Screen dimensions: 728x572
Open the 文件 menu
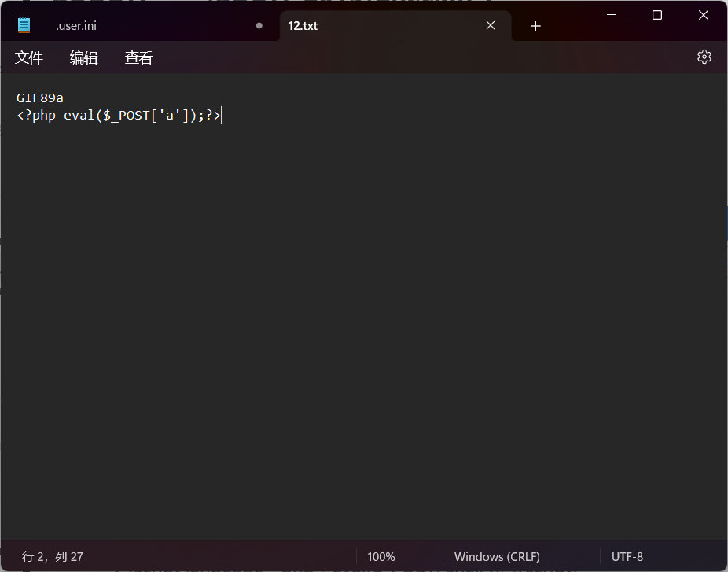[x=29, y=57]
